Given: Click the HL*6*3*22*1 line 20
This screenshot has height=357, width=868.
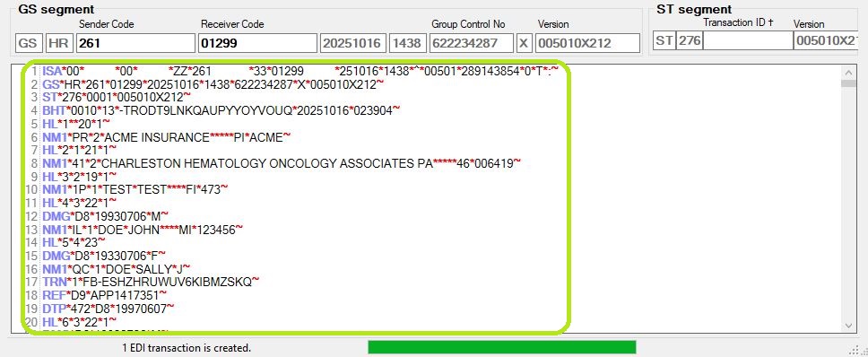Looking at the screenshot, I should [79, 322].
